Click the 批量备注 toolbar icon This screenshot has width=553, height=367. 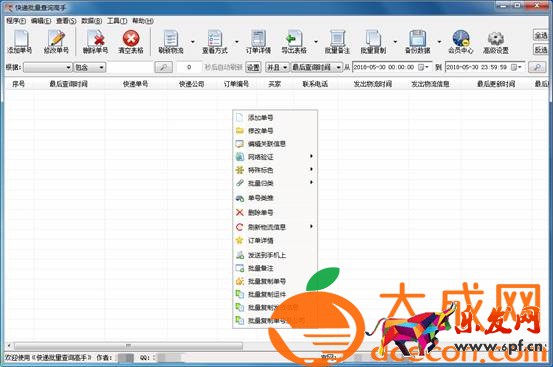click(337, 42)
